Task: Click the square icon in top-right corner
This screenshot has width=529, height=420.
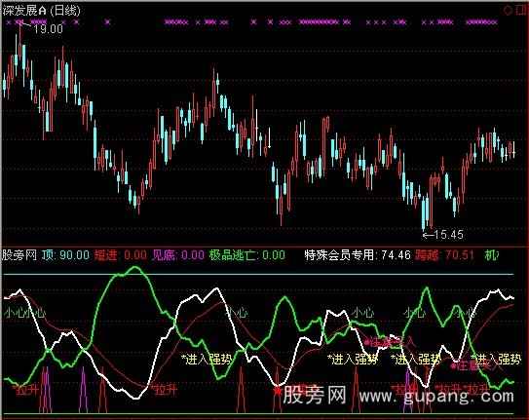Action: [x=521, y=11]
